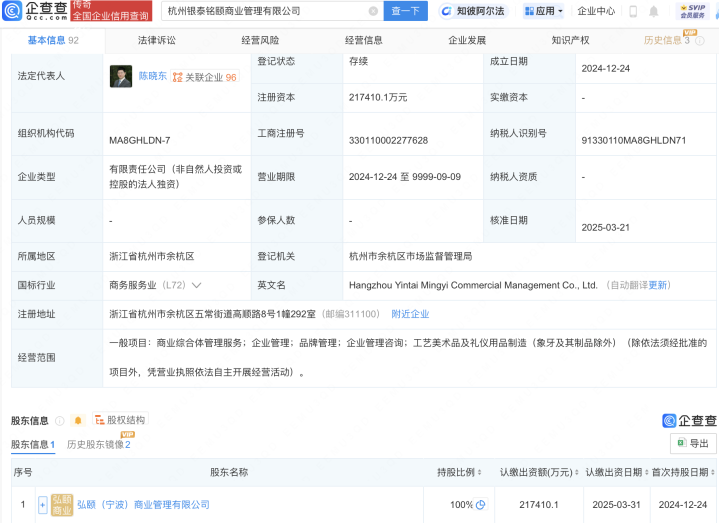Image resolution: width=719 pixels, height=523 pixels.
Task: Select establishment date 2024-12-24
Action: pos(605,68)
